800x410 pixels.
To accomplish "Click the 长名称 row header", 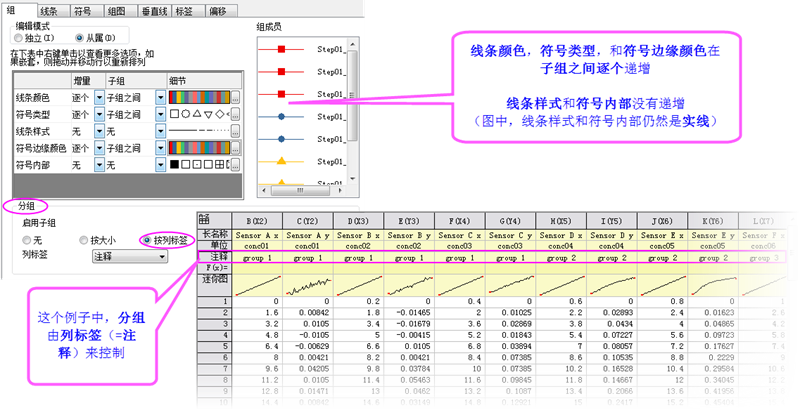I will click(214, 235).
